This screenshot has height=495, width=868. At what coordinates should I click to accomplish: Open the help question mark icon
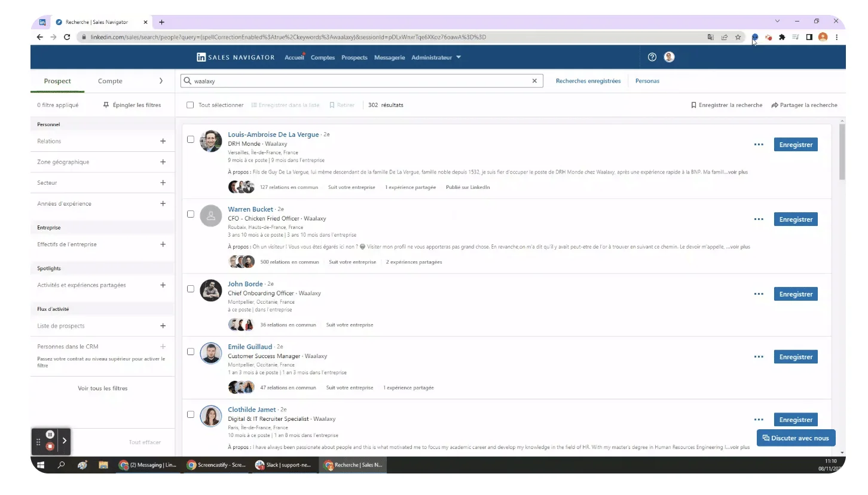click(x=652, y=57)
